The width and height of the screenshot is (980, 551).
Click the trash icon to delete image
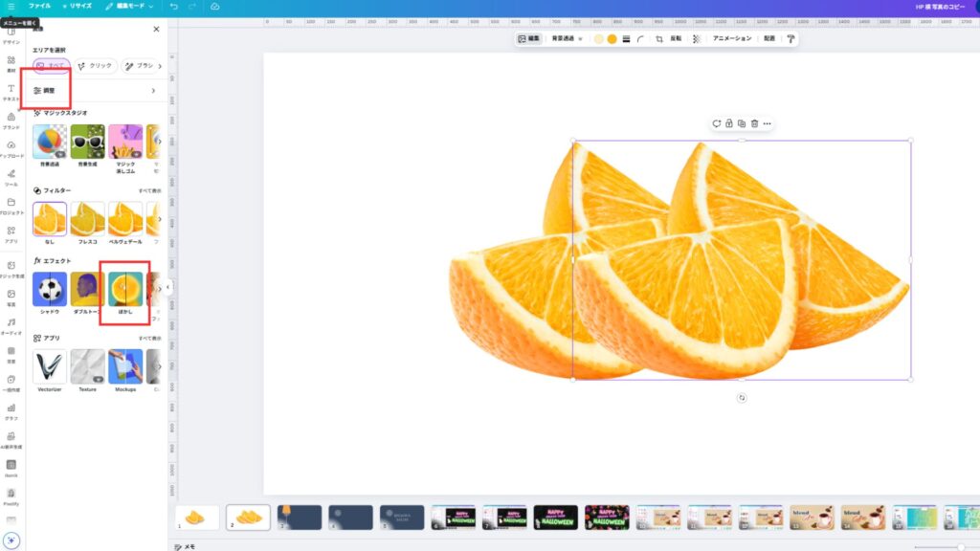coord(754,123)
